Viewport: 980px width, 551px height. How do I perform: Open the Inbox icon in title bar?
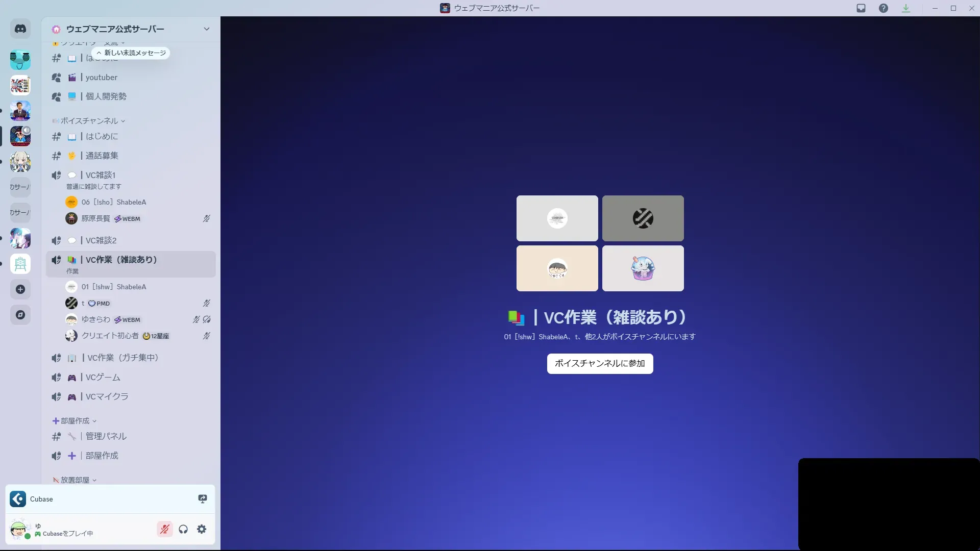pyautogui.click(x=861, y=8)
